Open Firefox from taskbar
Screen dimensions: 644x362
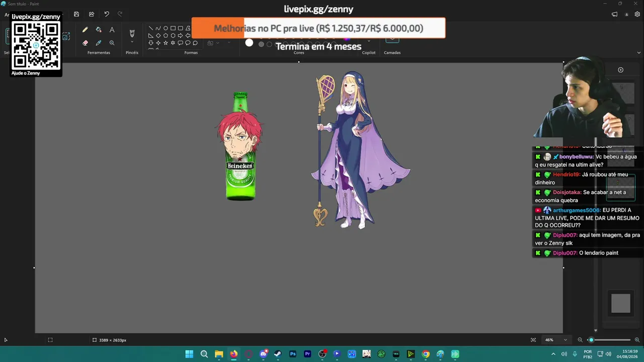[x=233, y=354]
